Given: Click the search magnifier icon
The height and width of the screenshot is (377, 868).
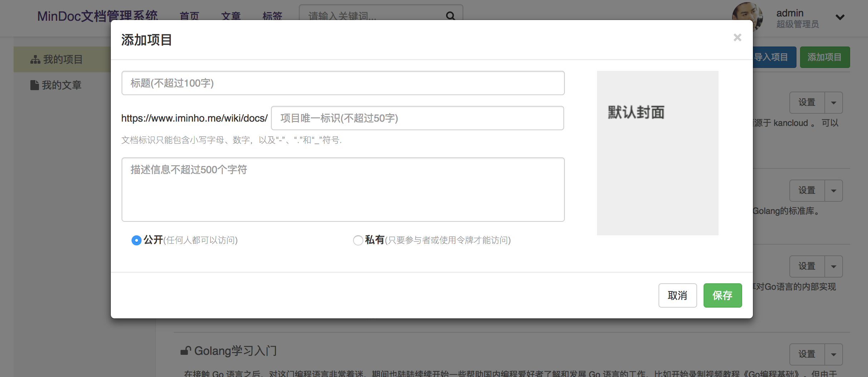Looking at the screenshot, I should [450, 16].
